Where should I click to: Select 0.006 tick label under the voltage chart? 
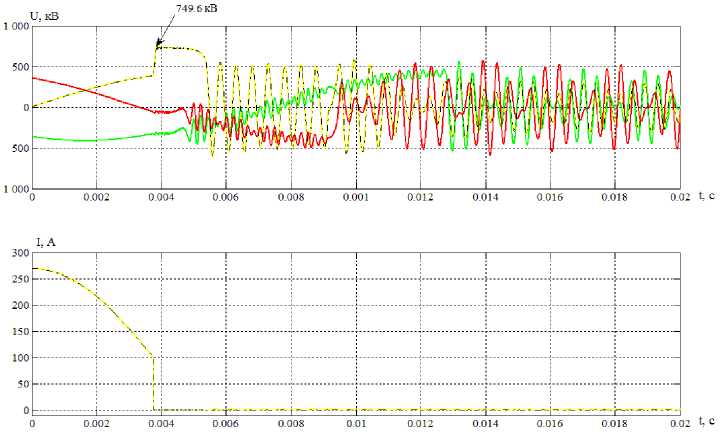click(x=226, y=197)
